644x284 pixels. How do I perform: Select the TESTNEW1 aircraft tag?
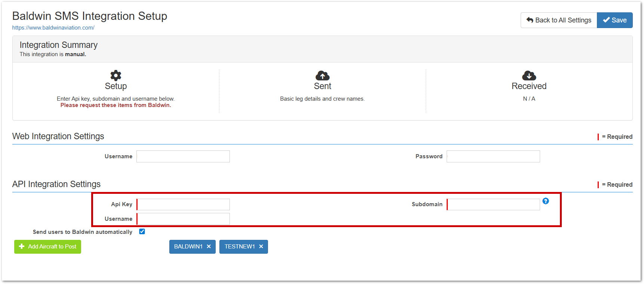[x=239, y=247]
